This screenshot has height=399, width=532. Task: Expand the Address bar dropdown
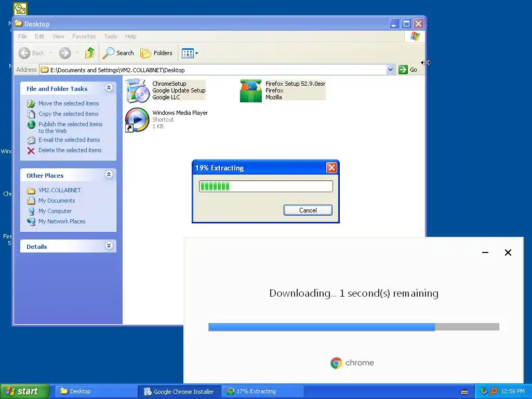(x=390, y=70)
